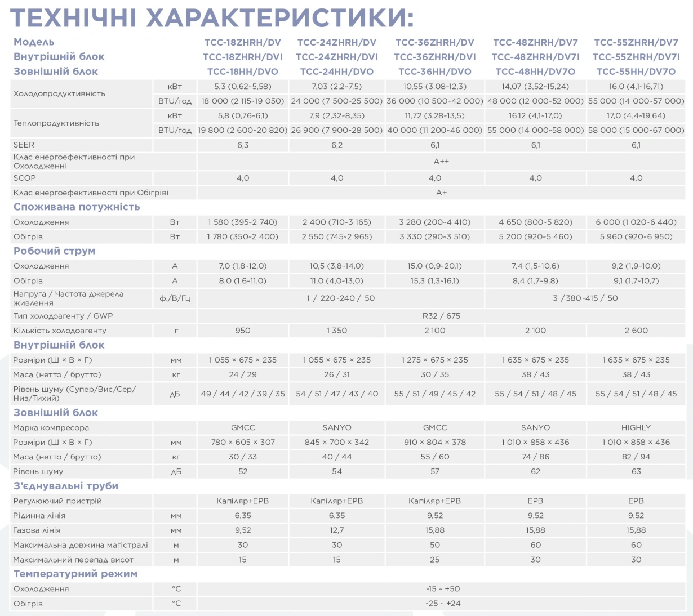
Task: Click refrigerant amount 2 600
Action: [636, 331]
